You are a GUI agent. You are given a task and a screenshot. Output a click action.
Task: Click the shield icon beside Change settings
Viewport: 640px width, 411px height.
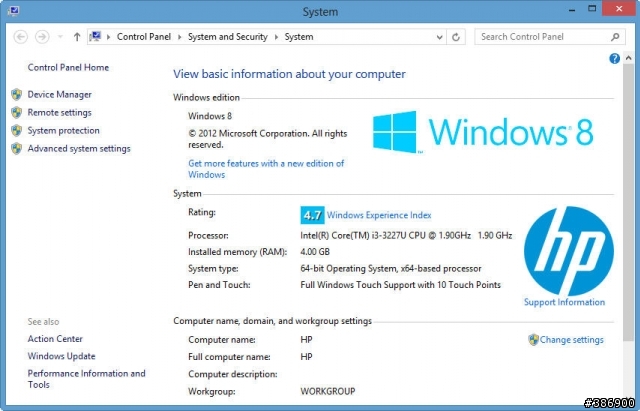533,340
